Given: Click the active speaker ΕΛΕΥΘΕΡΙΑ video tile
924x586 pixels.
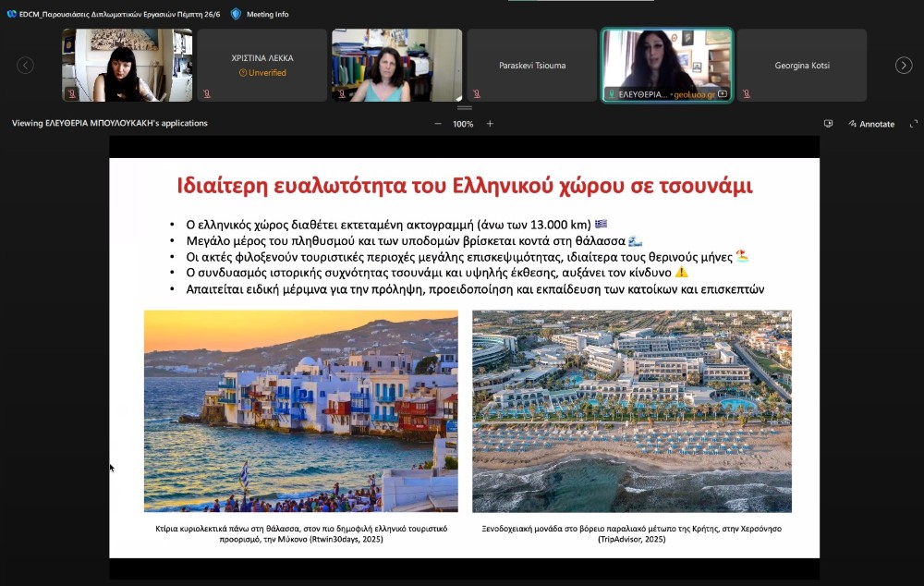Looking at the screenshot, I should point(666,60).
